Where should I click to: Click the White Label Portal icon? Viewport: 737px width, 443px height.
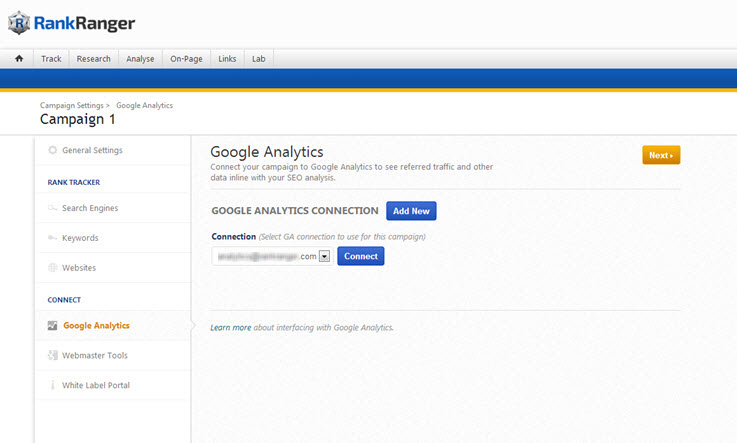coord(52,385)
